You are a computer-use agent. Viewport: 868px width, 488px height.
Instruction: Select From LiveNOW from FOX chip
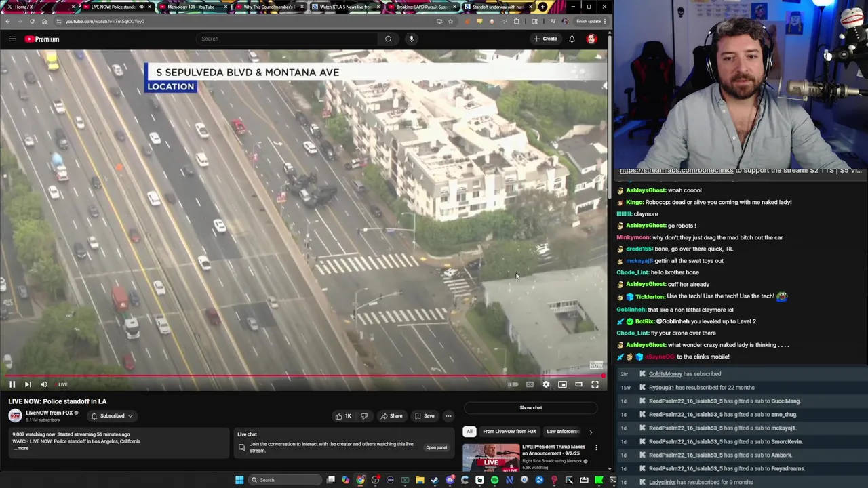509,431
